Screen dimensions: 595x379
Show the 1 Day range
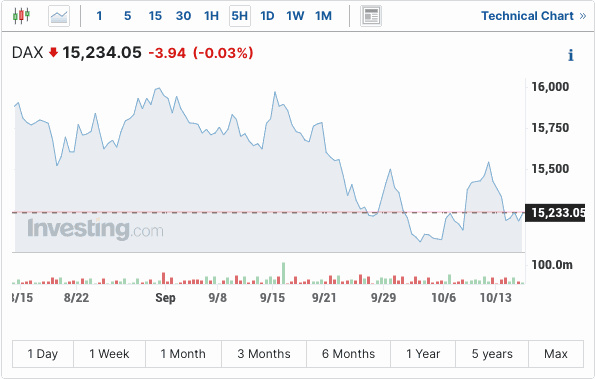pyautogui.click(x=43, y=354)
